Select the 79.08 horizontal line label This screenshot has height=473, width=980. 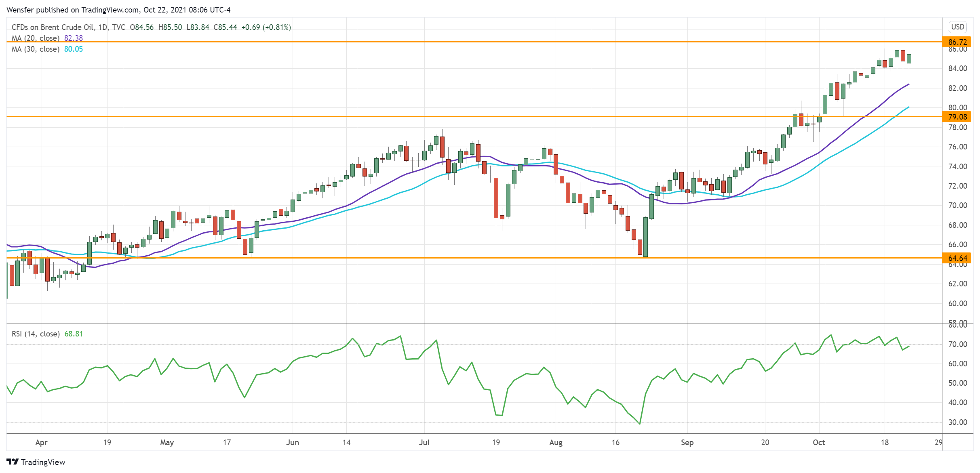(957, 117)
